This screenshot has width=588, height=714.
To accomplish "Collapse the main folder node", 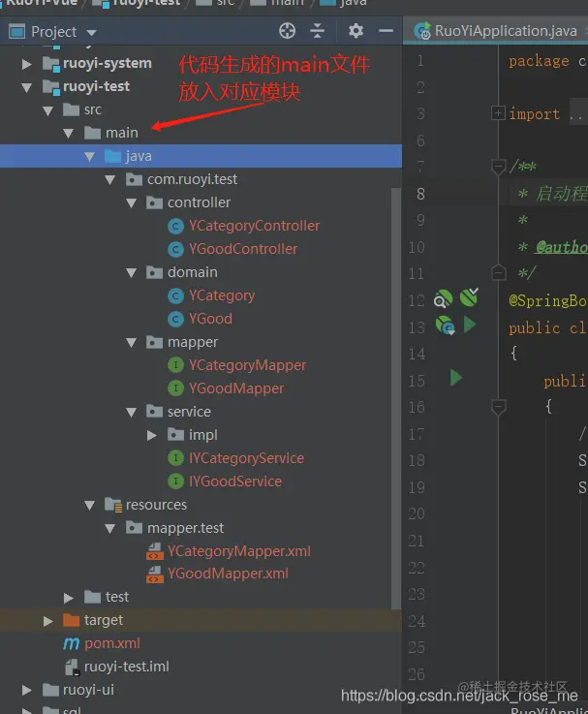I will [x=69, y=134].
